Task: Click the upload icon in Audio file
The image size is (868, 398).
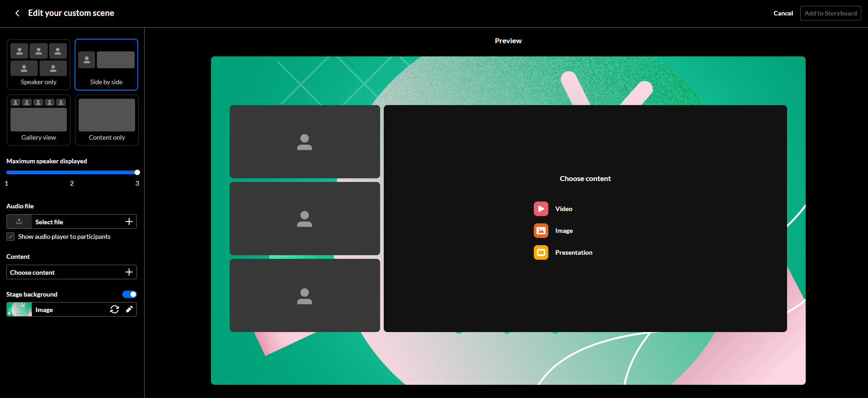Action: pyautogui.click(x=19, y=222)
